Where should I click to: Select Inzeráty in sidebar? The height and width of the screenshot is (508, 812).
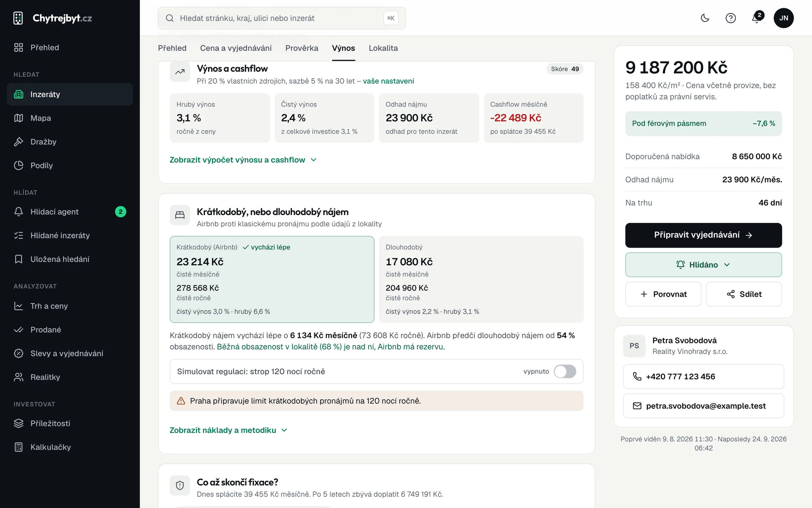(70, 94)
